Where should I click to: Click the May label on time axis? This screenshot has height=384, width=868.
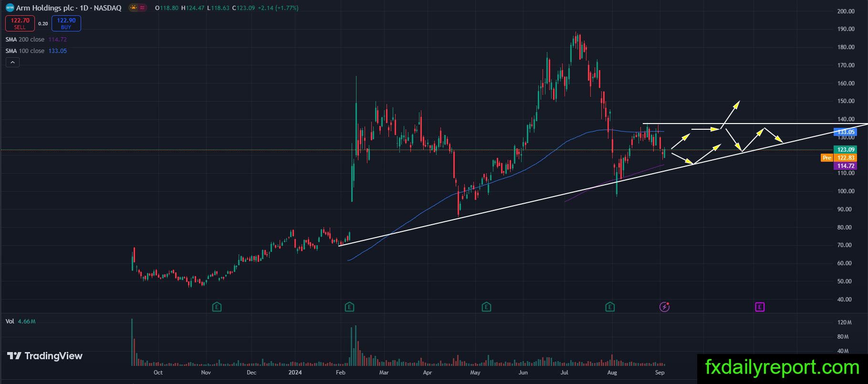pyautogui.click(x=475, y=373)
